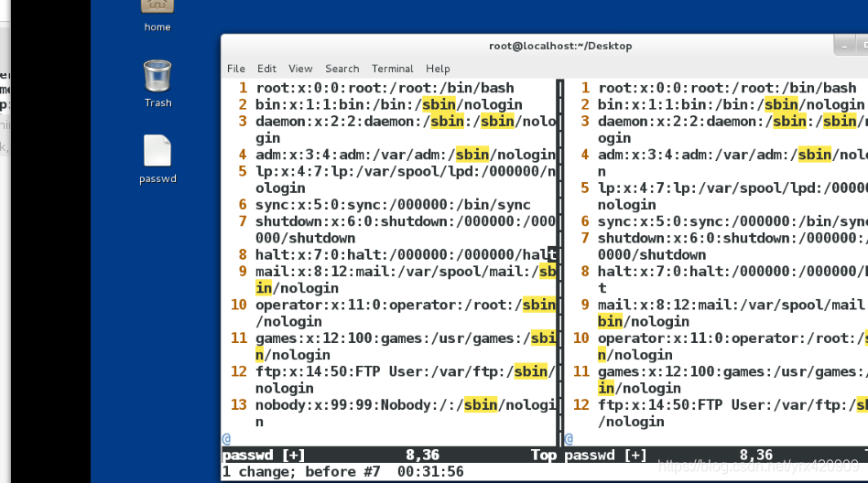Click left pane line 6 sync:x:5:0 text
Image resolution: width=868 pixels, height=483 pixels.
pyautogui.click(x=393, y=205)
